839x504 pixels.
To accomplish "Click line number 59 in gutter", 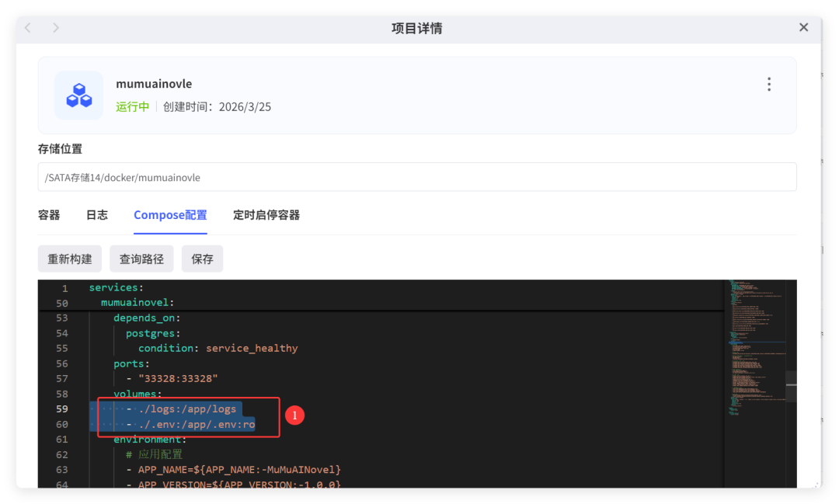I will pos(62,409).
